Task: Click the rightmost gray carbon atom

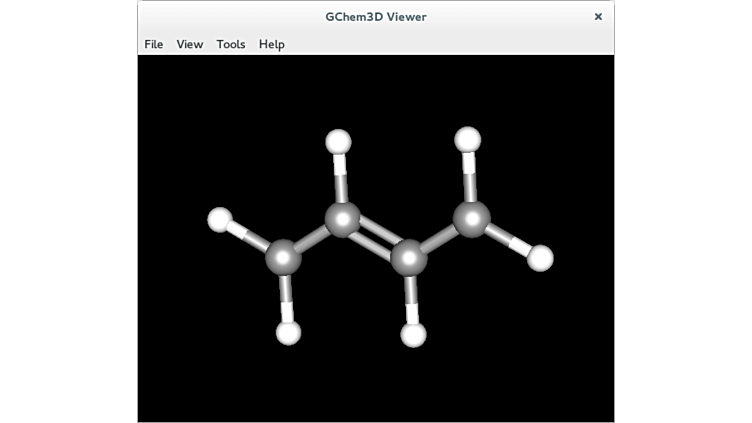Action: pos(471,218)
